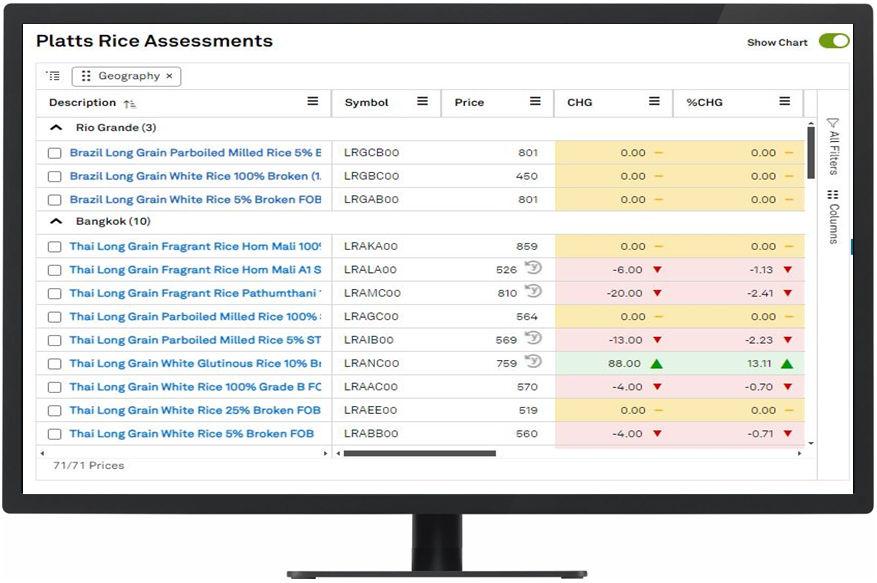The width and height of the screenshot is (877, 583).
Task: Open the Description column menu
Action: 313,101
